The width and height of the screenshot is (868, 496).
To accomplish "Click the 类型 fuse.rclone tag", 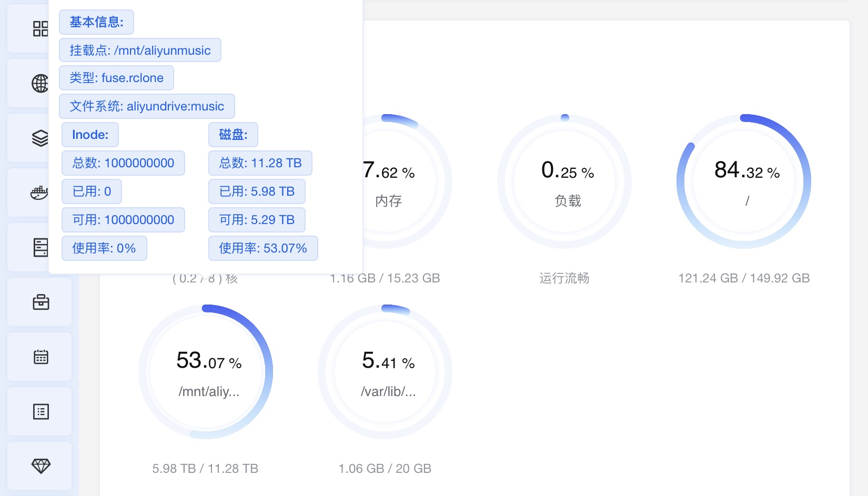I will click(x=116, y=78).
